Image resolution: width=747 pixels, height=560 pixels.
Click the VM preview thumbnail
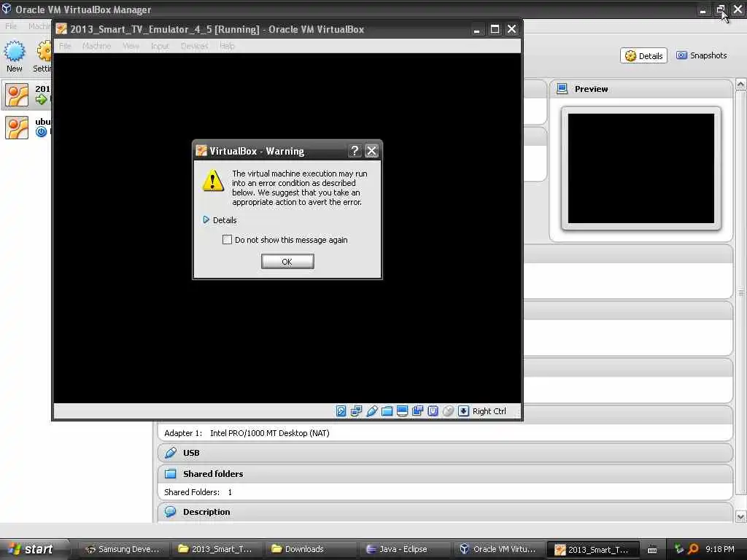coord(640,168)
